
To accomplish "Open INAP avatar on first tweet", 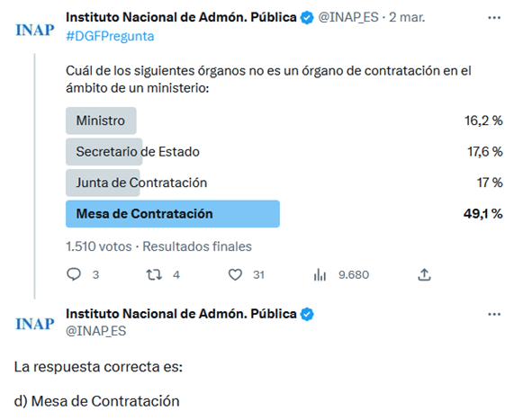I will click(x=35, y=30).
